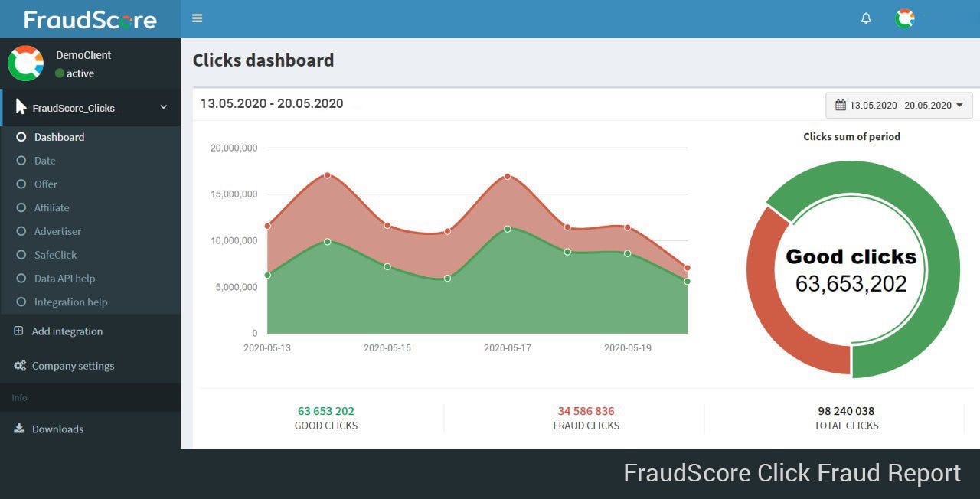Click the cursor icon beside FraudScore_Clicks
Image resolution: width=980 pixels, height=499 pixels.
click(21, 107)
